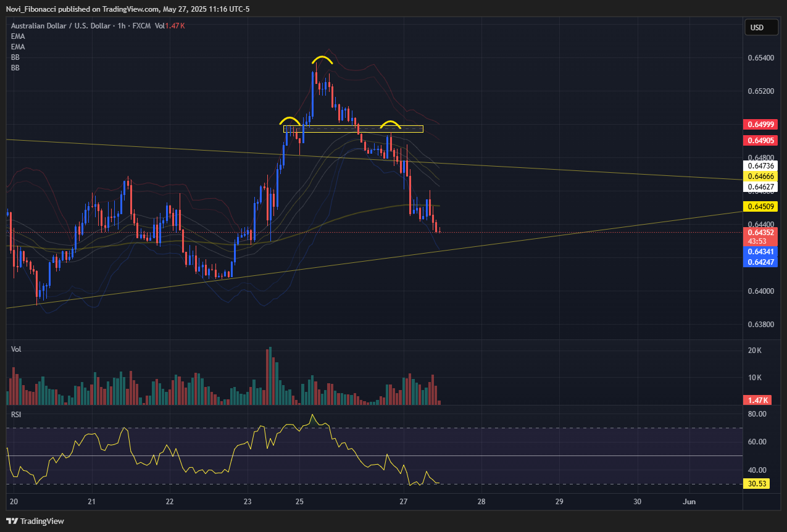Click the RSI pane title label
787x532 pixels.
tap(16, 415)
